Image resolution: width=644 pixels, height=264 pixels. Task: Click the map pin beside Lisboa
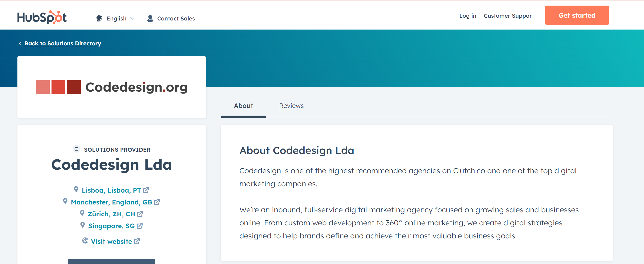click(76, 190)
